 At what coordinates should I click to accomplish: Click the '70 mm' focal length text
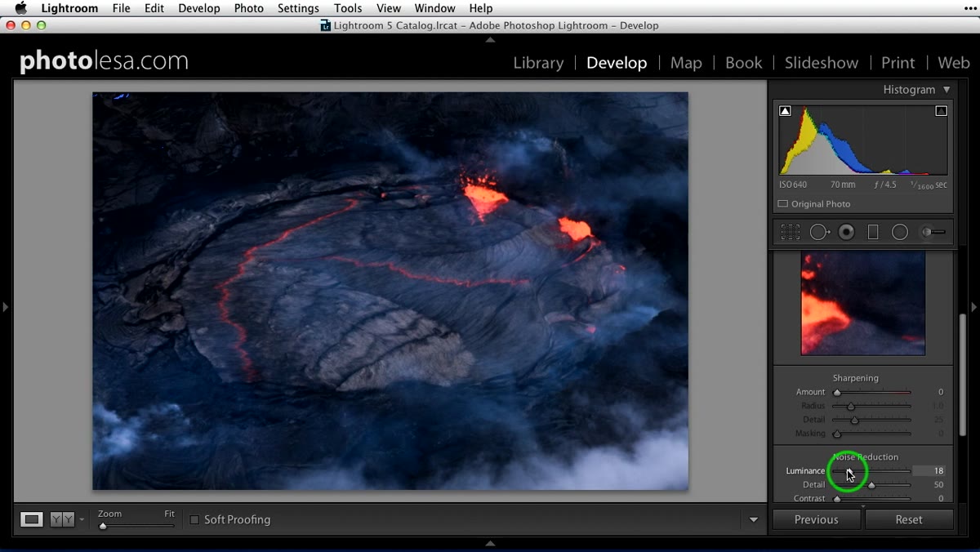[x=843, y=185]
